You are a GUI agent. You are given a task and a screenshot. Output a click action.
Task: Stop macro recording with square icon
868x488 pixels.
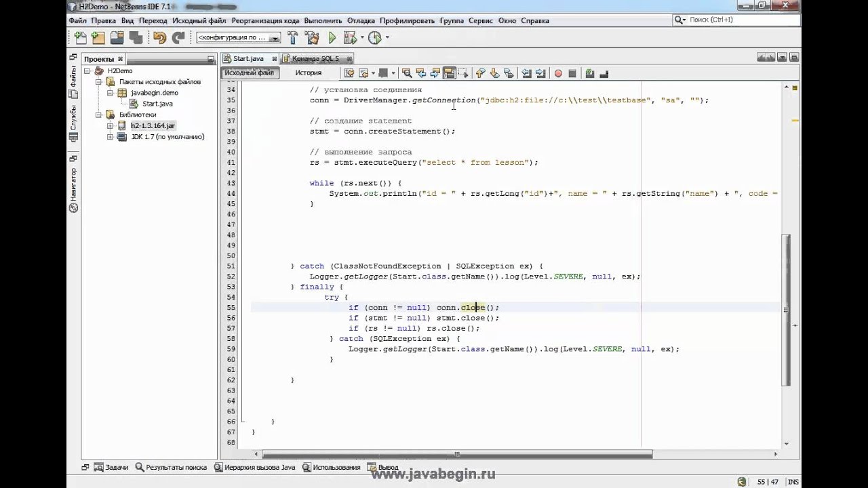(x=572, y=73)
